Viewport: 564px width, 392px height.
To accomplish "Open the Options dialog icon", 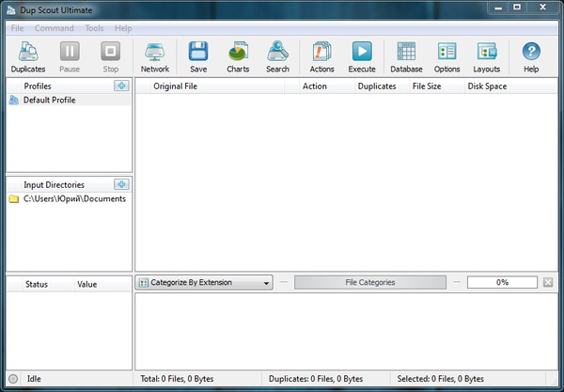I will pos(446,56).
